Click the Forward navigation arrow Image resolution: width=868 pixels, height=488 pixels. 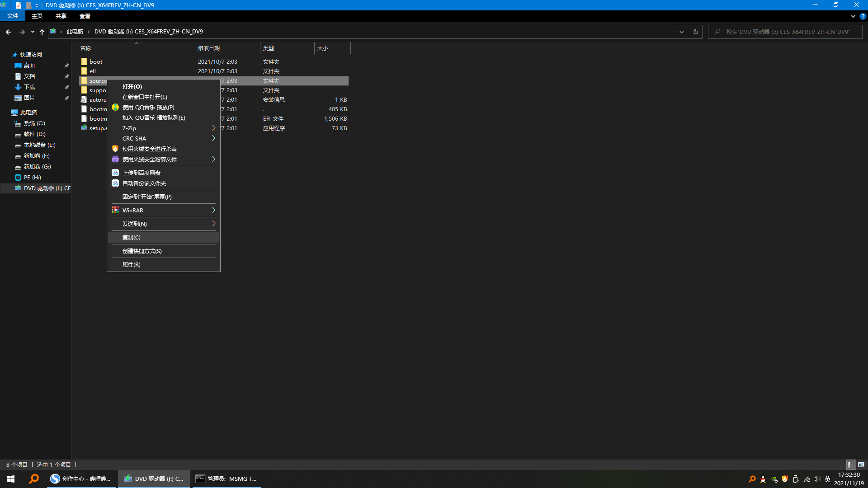coord(22,32)
